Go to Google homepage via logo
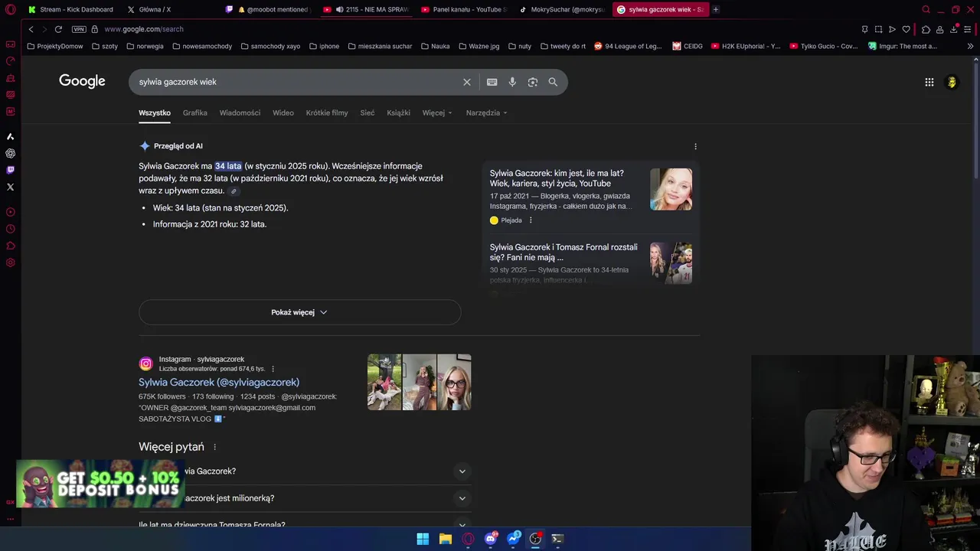Screen dimensions: 980x551 click(82, 81)
